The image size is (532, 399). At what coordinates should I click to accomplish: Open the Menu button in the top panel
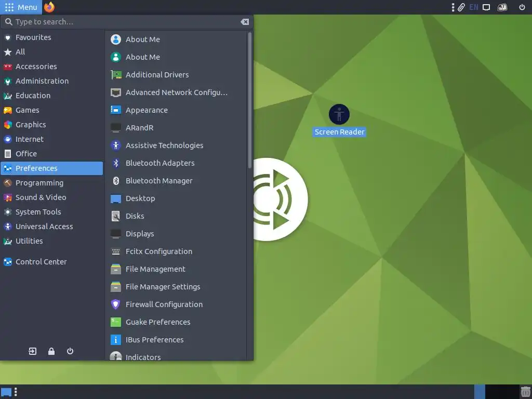(x=21, y=7)
